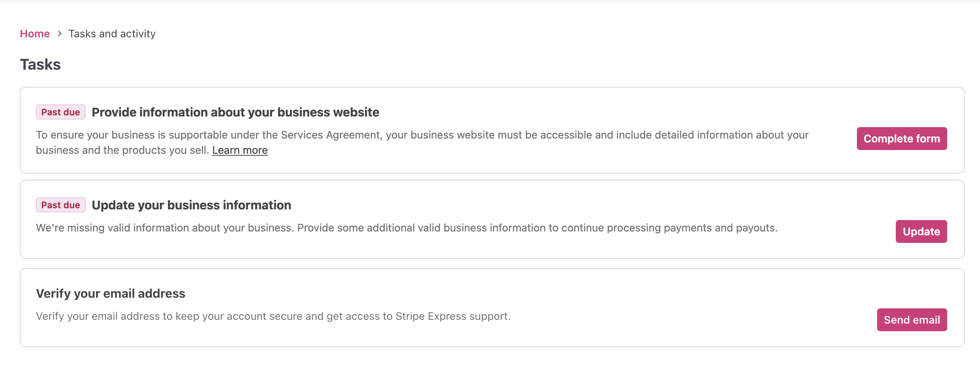Go to Home via breadcrumb link

coord(35,34)
